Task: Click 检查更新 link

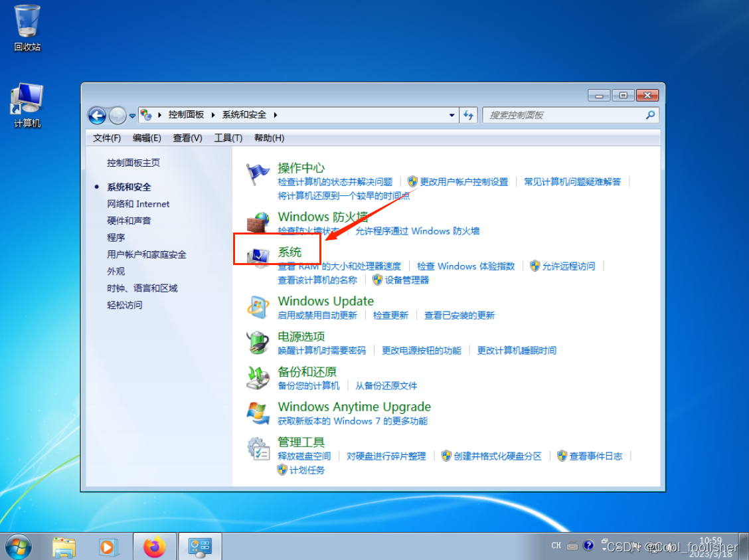Action: [390, 316]
